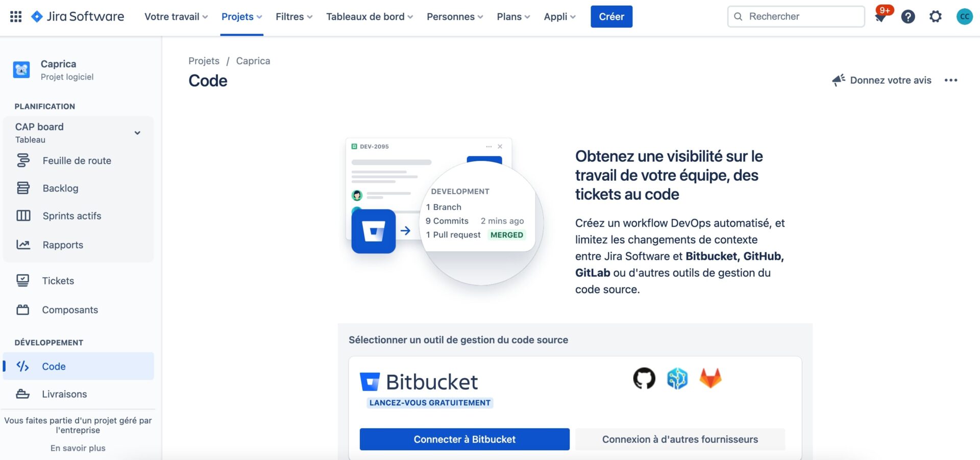980x460 pixels.
Task: Click Connexion à d'autres fournisseurs button
Action: [x=680, y=439]
